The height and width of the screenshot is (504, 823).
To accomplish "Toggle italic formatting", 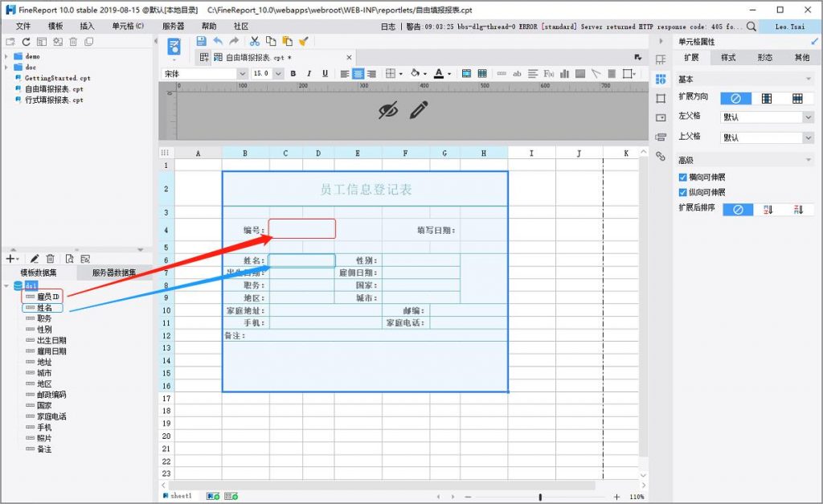I will tap(309, 73).
